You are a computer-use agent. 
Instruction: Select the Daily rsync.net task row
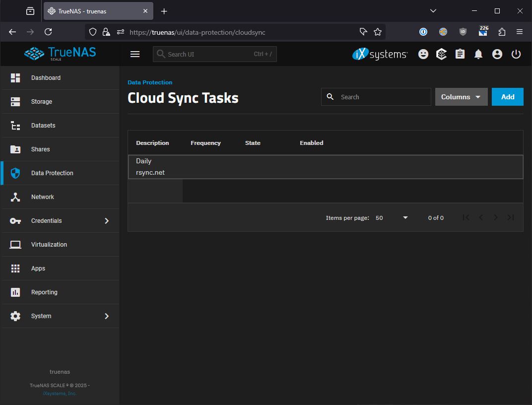[326, 167]
